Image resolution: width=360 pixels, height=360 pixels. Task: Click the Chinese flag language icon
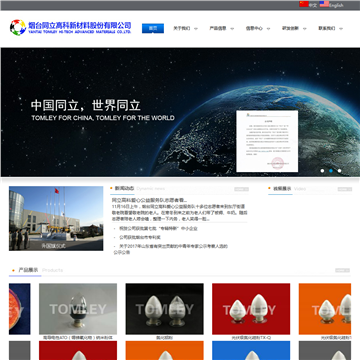tap(304, 4)
